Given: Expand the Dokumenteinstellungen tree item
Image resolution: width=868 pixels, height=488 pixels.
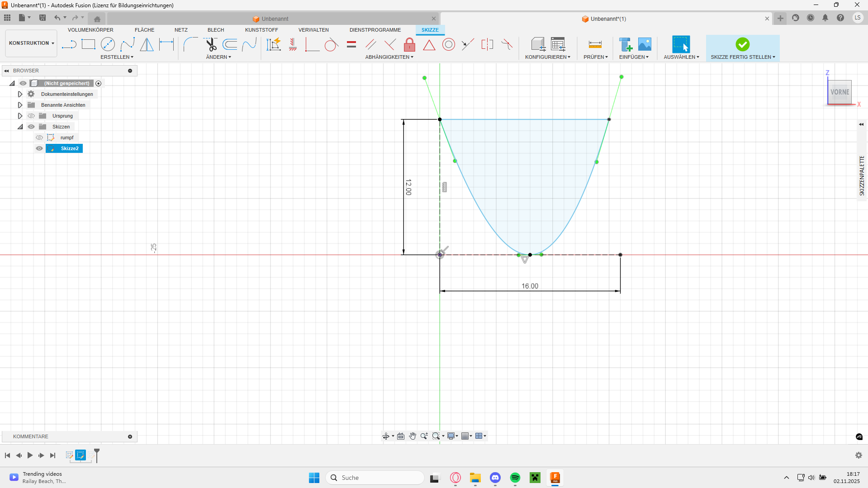Looking at the screenshot, I should pos(20,94).
